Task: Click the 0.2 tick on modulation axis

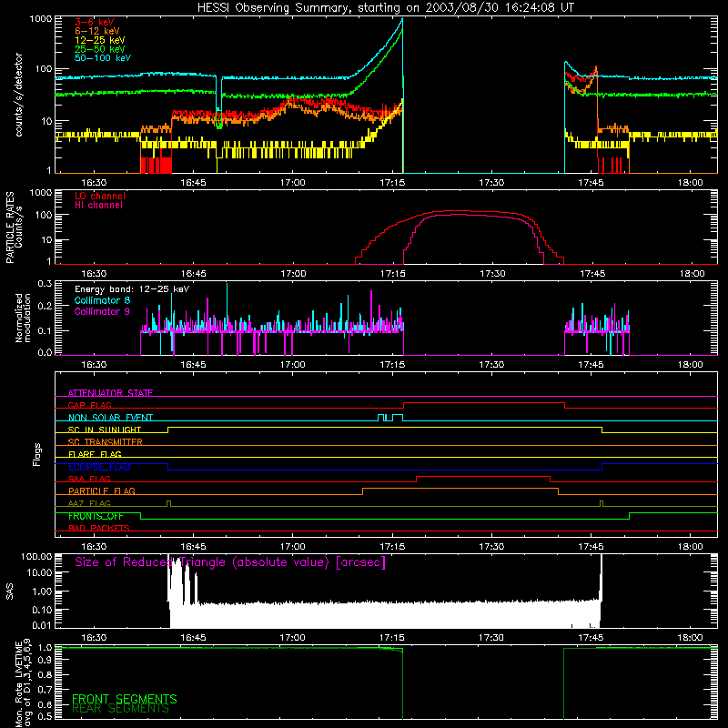Action: [x=45, y=306]
